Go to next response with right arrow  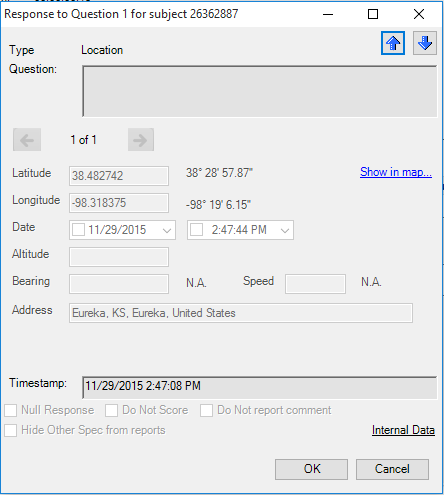pos(141,140)
